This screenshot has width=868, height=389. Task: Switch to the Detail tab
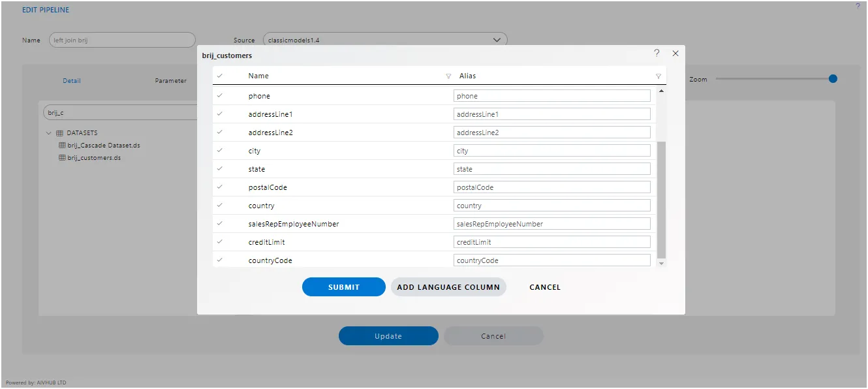[x=72, y=81]
